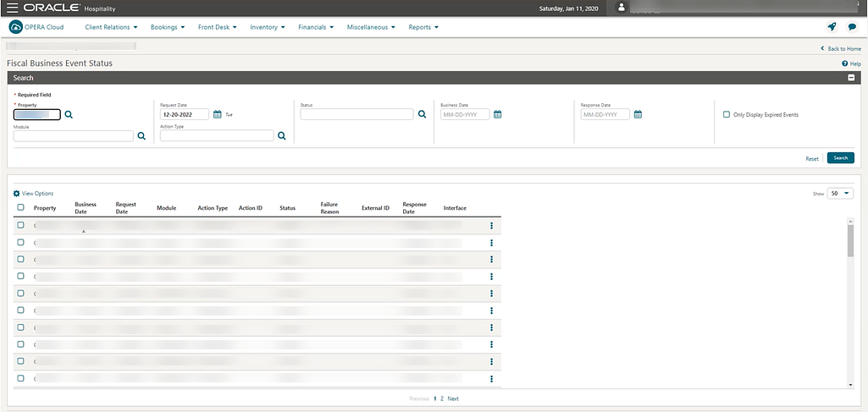868x412 pixels.
Task: Open the Request Date calendar picker
Action: pyautogui.click(x=218, y=114)
